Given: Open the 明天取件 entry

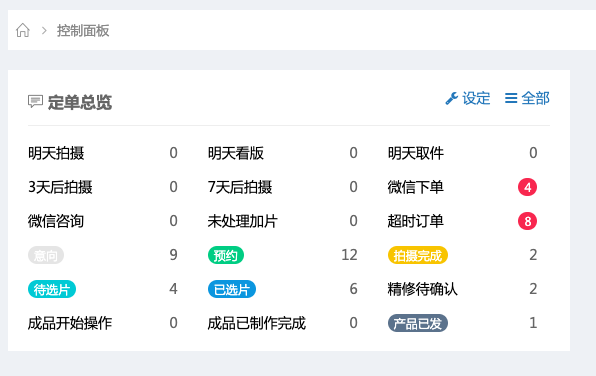Looking at the screenshot, I should [x=415, y=153].
